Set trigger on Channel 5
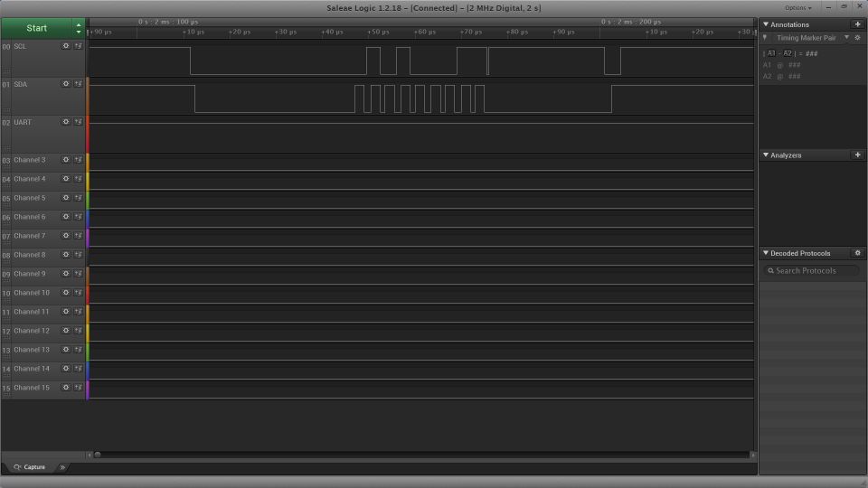This screenshot has width=868, height=488. 78,198
